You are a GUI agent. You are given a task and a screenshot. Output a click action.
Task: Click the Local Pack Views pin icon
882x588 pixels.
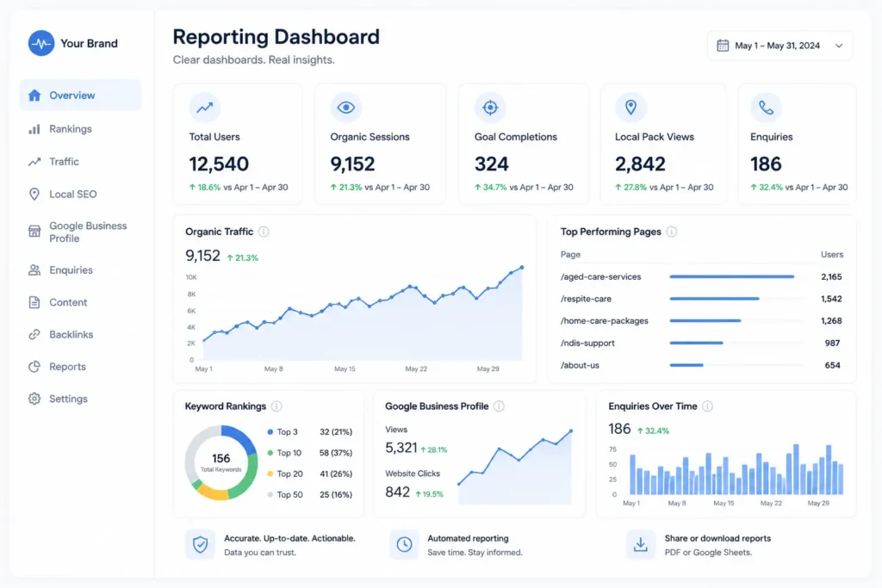pyautogui.click(x=631, y=107)
